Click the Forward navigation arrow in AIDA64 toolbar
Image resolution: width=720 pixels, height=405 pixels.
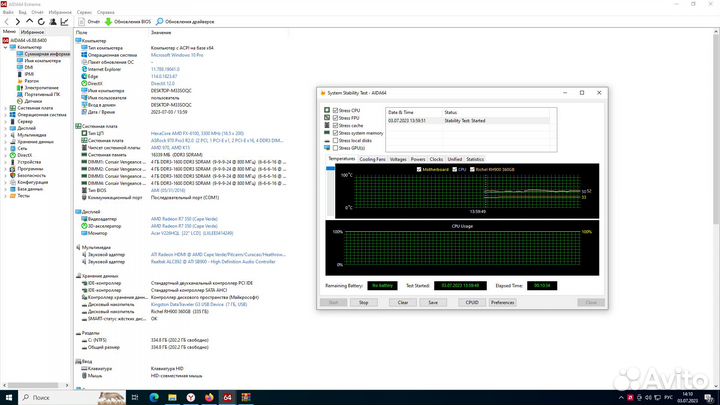[17, 22]
